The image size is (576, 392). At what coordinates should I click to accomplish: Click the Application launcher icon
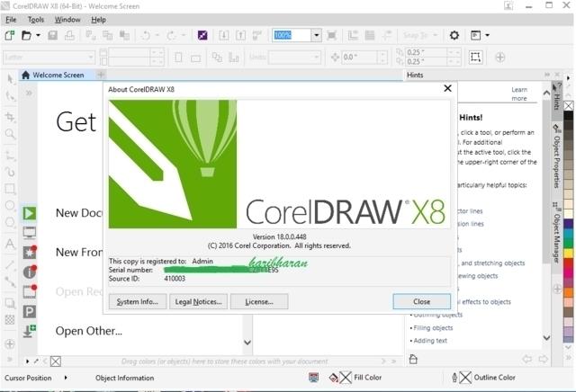click(x=476, y=35)
